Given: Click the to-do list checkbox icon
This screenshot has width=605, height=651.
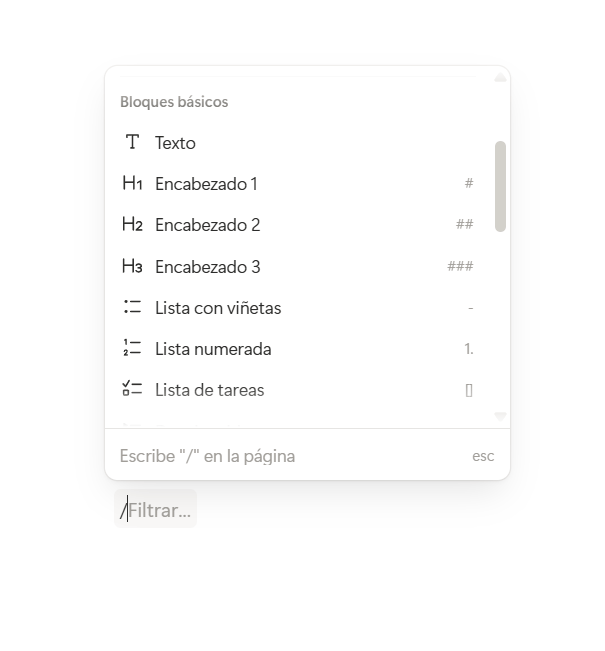Looking at the screenshot, I should tap(132, 389).
